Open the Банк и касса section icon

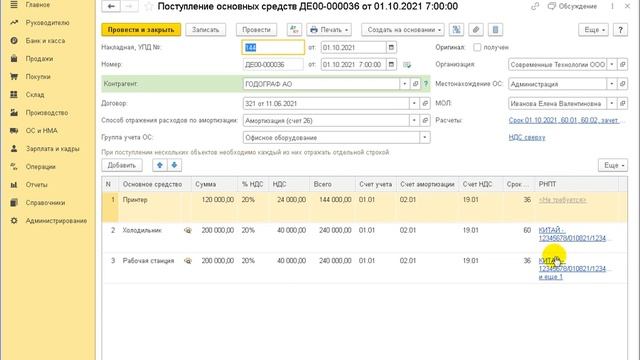(x=14, y=41)
